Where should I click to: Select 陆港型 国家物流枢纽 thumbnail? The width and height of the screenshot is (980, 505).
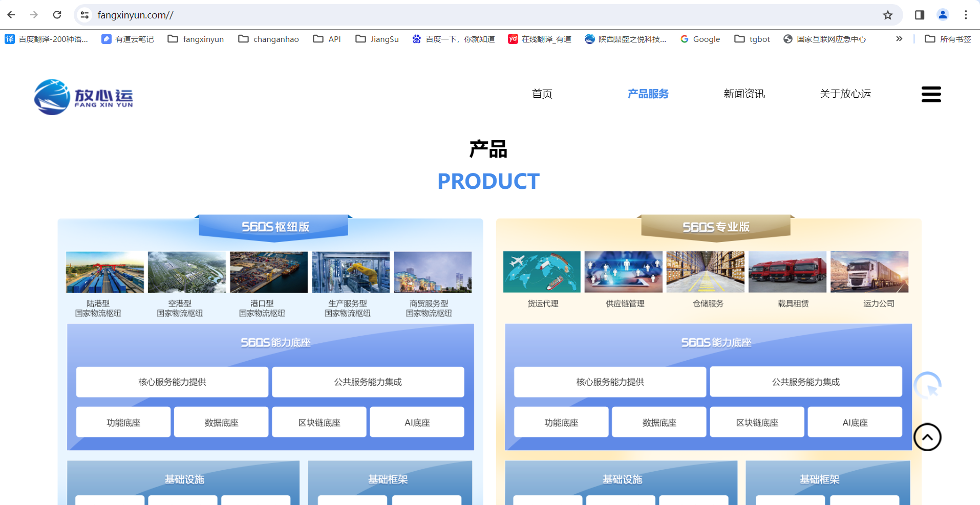tap(105, 272)
